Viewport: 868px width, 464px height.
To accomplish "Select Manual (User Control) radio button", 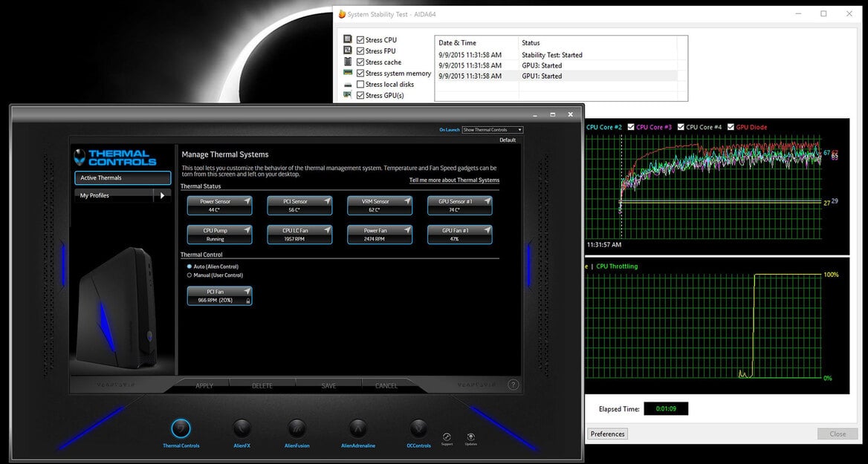I will click(x=190, y=275).
